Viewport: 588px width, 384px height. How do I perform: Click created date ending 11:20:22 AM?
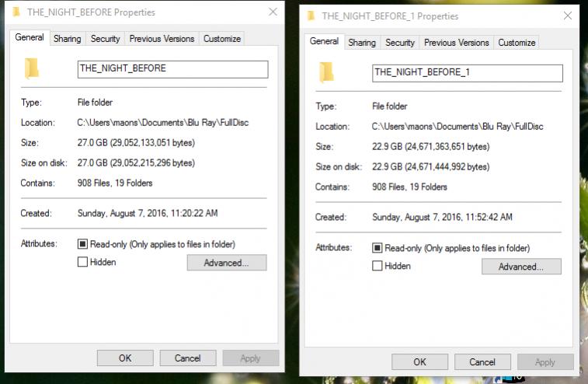point(148,213)
